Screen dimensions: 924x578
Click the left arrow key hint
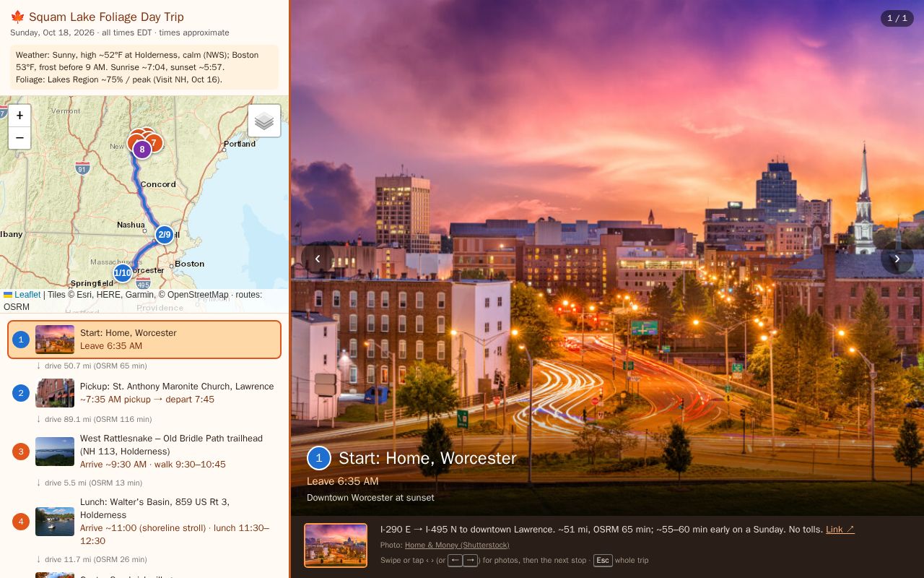(455, 561)
